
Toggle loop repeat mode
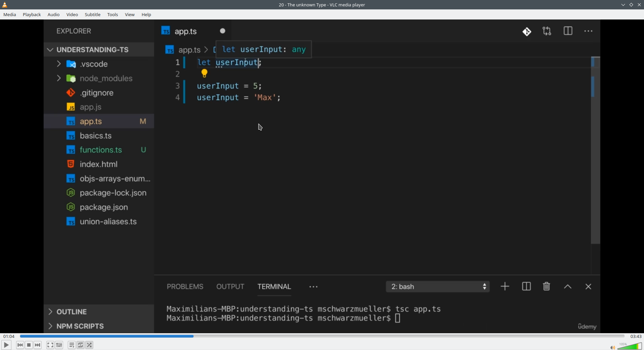click(81, 345)
